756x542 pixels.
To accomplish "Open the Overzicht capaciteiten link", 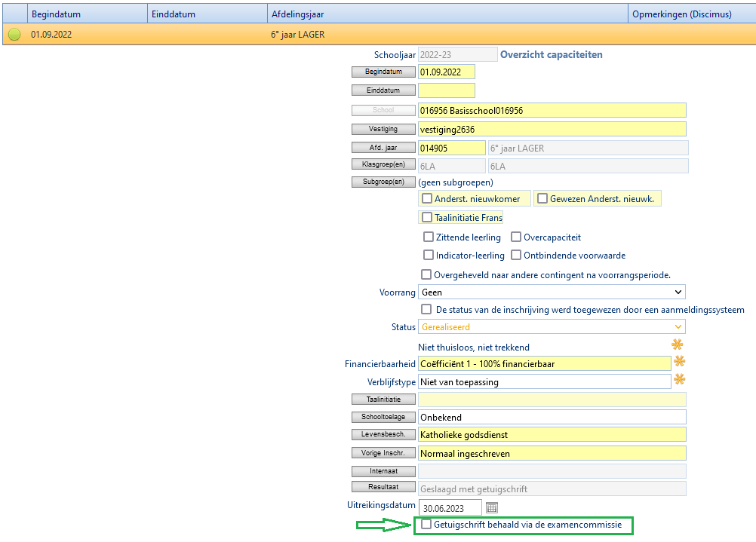I will point(551,54).
